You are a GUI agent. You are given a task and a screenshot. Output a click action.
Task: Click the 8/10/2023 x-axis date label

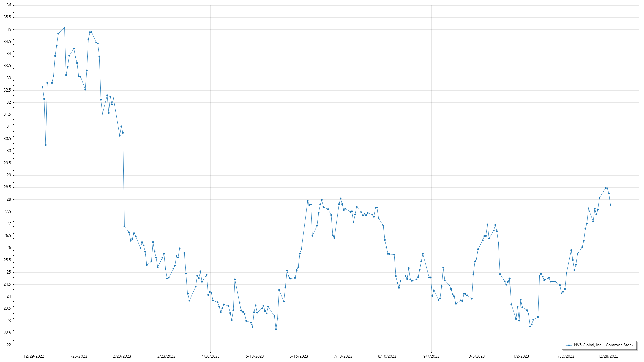tap(387, 356)
